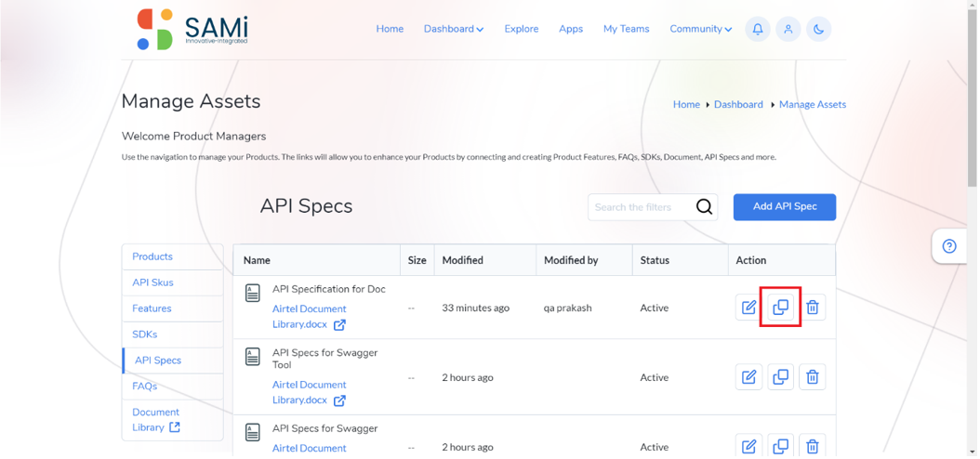Open Apps in top navigation

[x=571, y=29]
